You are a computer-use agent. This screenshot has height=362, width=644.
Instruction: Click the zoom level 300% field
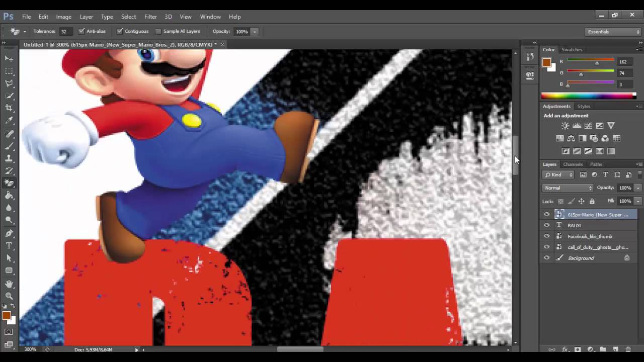[x=30, y=349]
